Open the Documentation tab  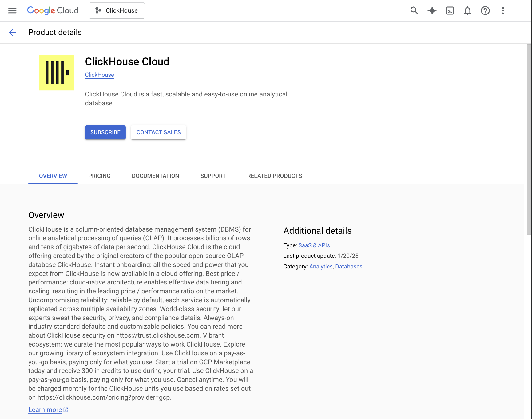[x=155, y=176]
